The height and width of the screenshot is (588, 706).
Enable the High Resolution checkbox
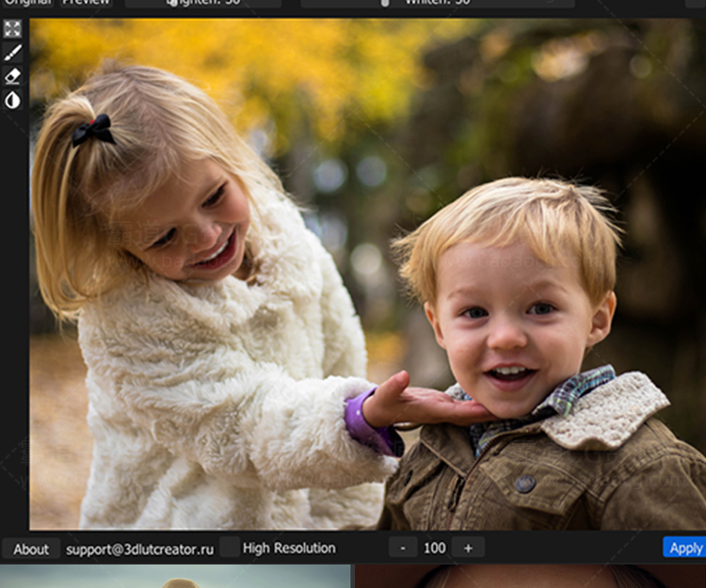click(x=230, y=548)
